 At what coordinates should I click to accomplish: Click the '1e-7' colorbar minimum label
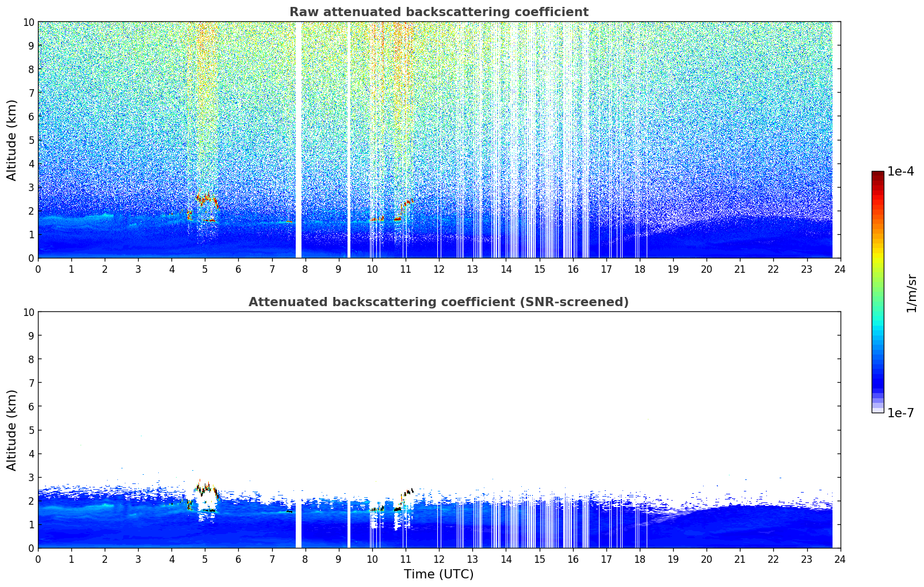click(x=900, y=413)
